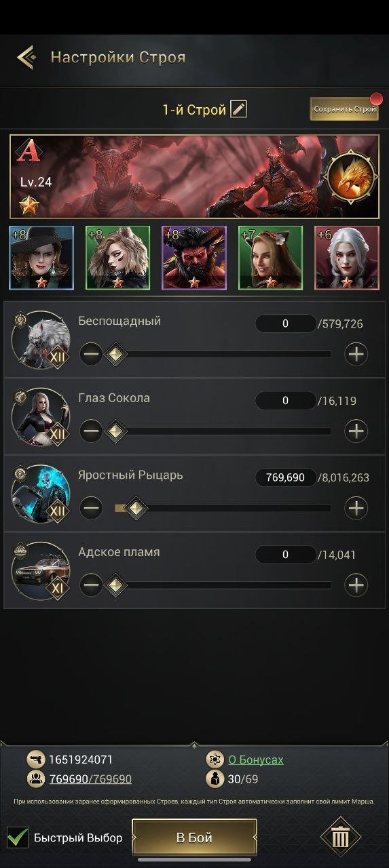
Task: Click the Ярастный Рыцарь slider handle
Action: [136, 508]
